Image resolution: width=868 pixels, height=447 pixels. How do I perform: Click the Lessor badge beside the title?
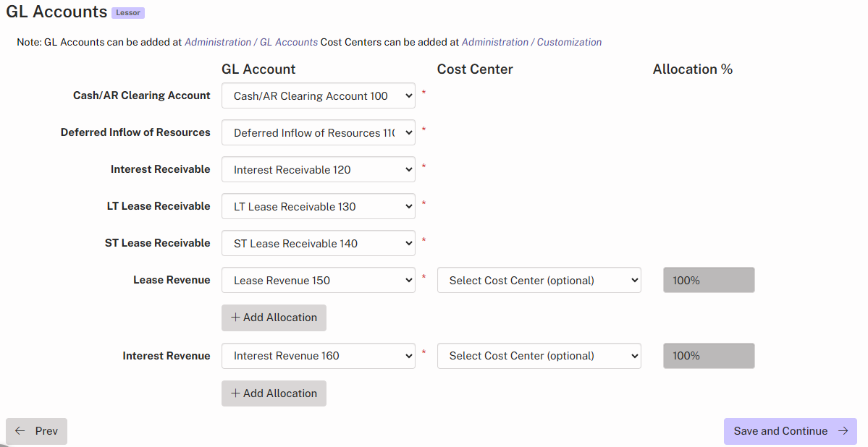pos(128,13)
